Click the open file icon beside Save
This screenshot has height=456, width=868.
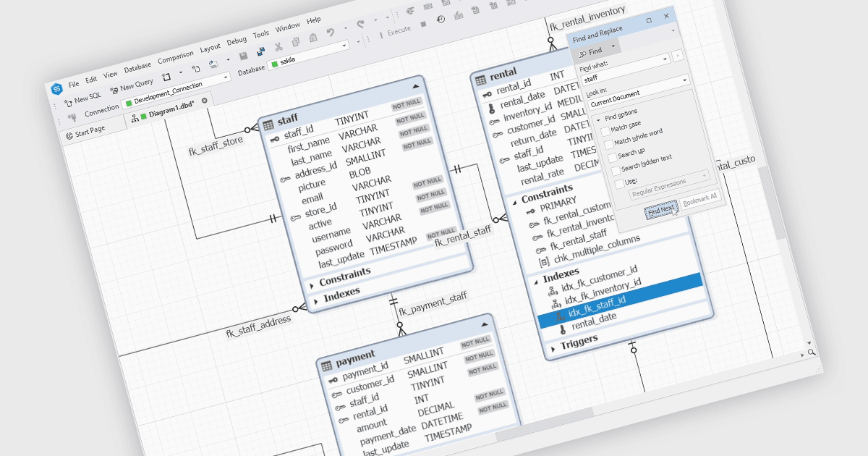(x=213, y=64)
